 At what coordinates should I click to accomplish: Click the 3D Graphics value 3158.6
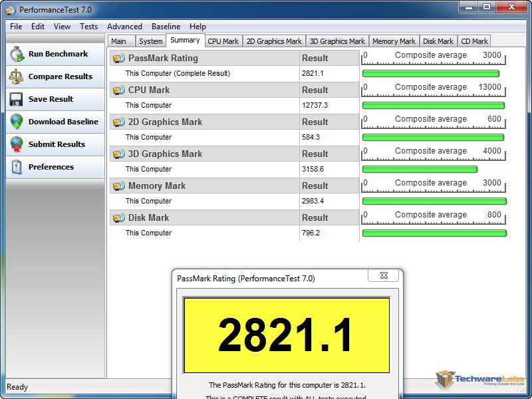pos(313,169)
